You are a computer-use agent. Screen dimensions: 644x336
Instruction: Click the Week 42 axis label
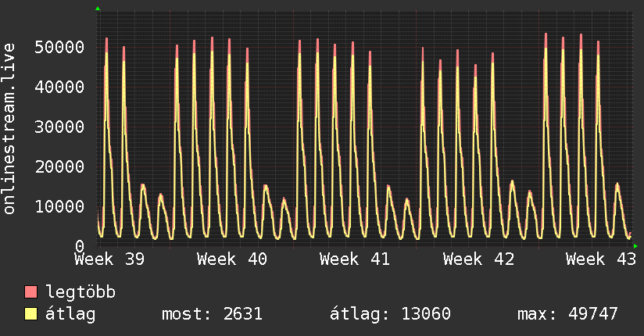(478, 259)
